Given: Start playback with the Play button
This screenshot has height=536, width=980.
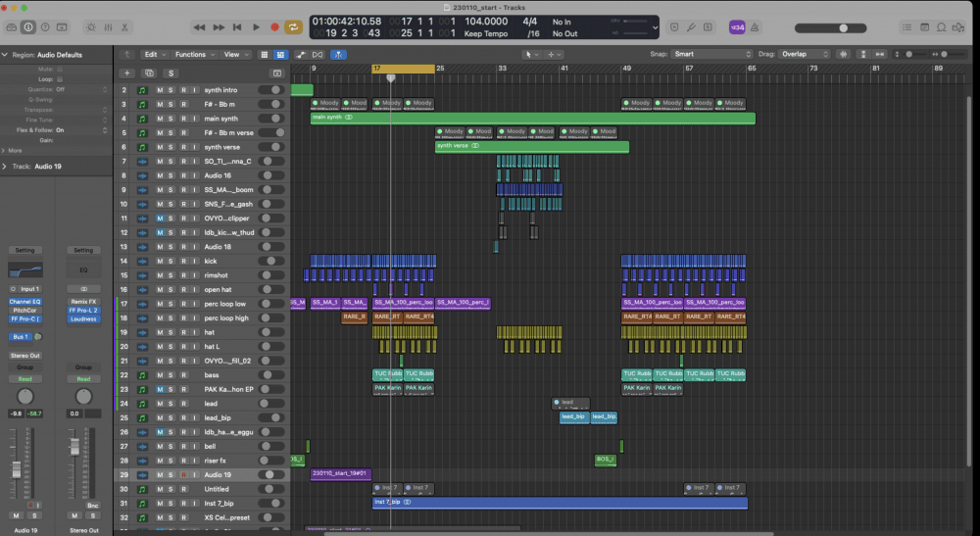Looking at the screenshot, I should pyautogui.click(x=256, y=27).
